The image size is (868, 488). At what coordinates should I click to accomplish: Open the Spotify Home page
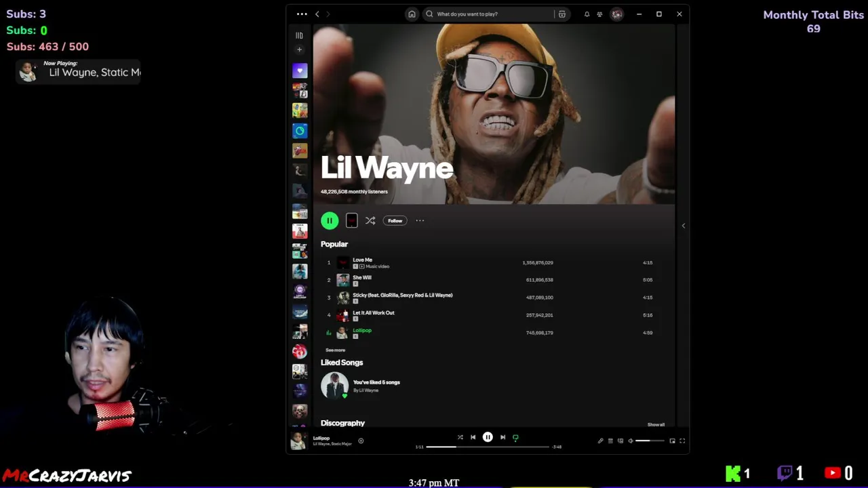[x=412, y=14]
